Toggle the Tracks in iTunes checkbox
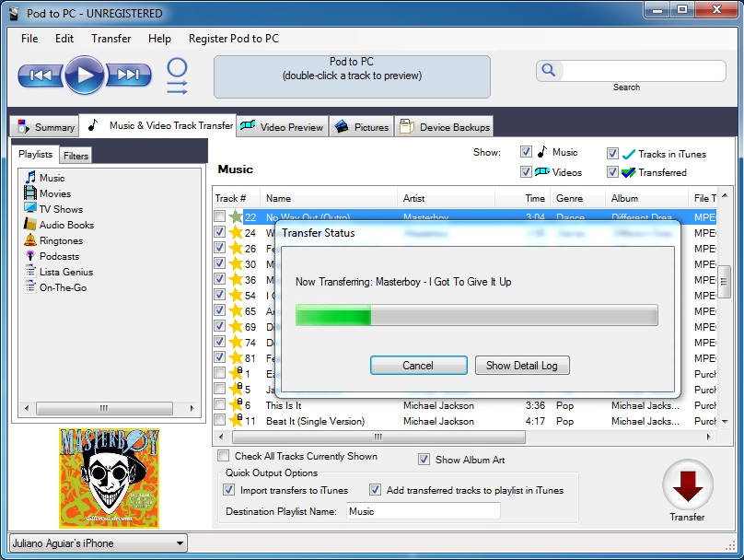 tap(612, 153)
